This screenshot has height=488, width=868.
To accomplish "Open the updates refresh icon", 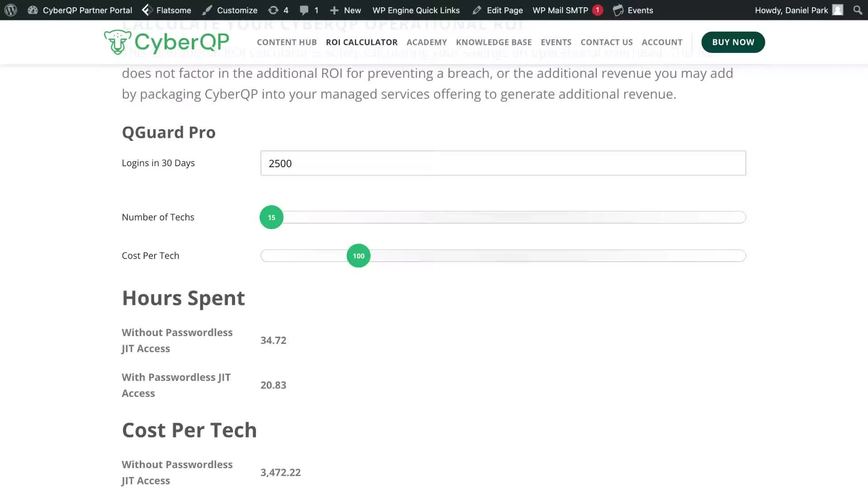I will pos(273,10).
